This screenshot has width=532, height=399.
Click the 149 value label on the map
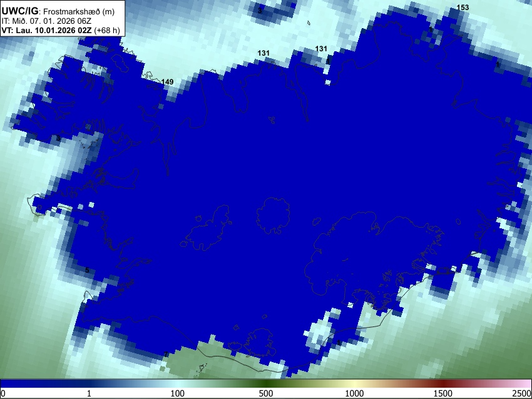[x=167, y=82]
